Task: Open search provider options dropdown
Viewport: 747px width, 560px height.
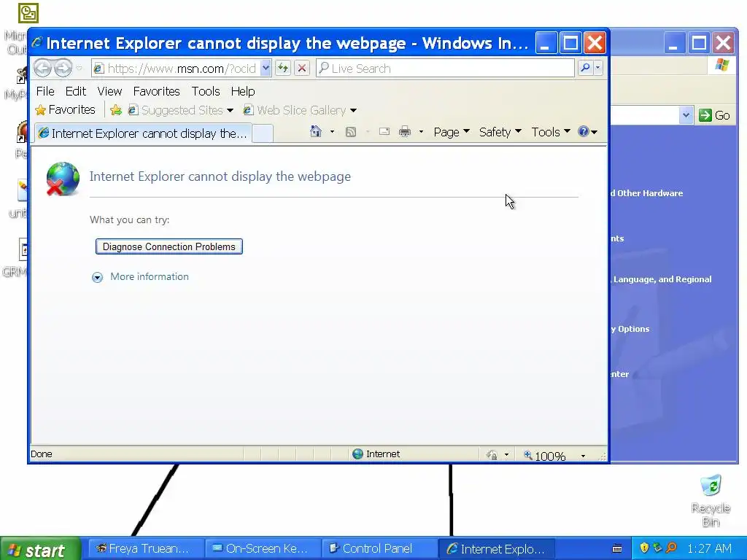Action: coord(598,69)
